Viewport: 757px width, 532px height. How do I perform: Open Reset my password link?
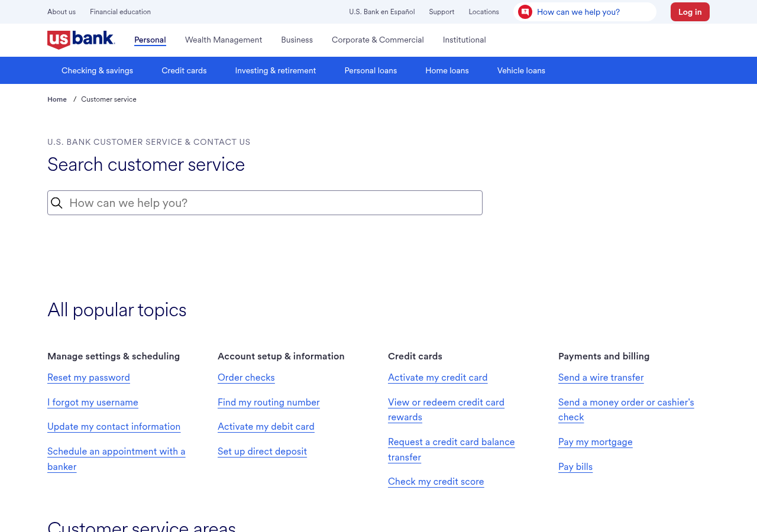pyautogui.click(x=88, y=377)
